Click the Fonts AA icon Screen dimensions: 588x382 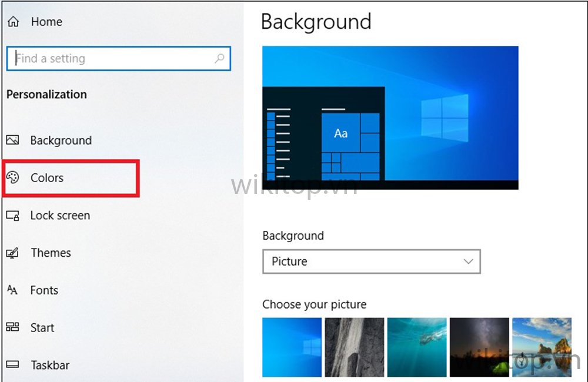click(12, 290)
